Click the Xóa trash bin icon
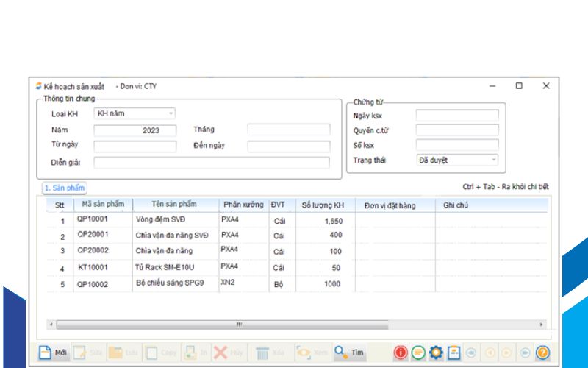 pos(262,353)
